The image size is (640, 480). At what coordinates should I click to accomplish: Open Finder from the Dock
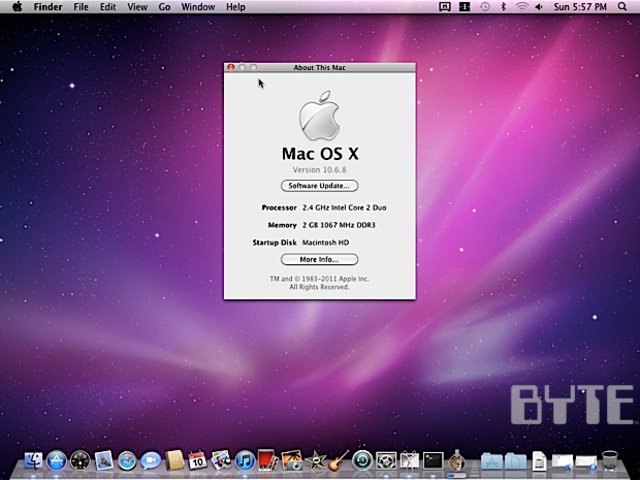click(x=33, y=461)
